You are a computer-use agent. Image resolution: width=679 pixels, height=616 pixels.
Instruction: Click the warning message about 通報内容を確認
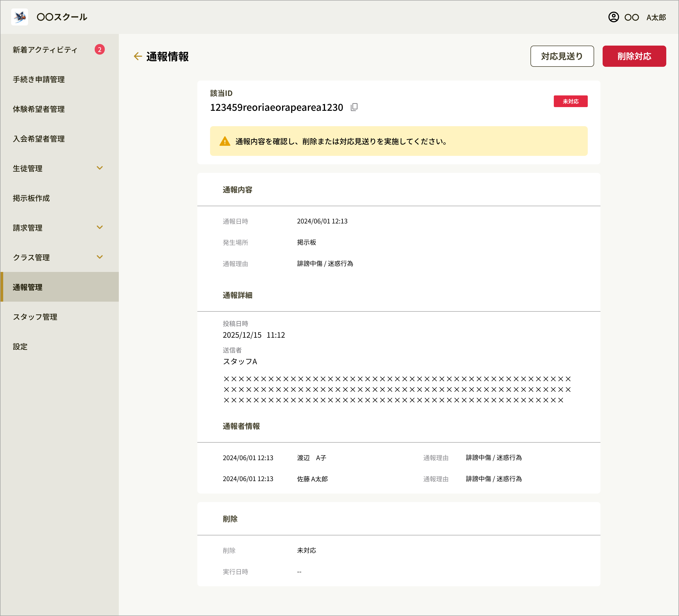(341, 141)
